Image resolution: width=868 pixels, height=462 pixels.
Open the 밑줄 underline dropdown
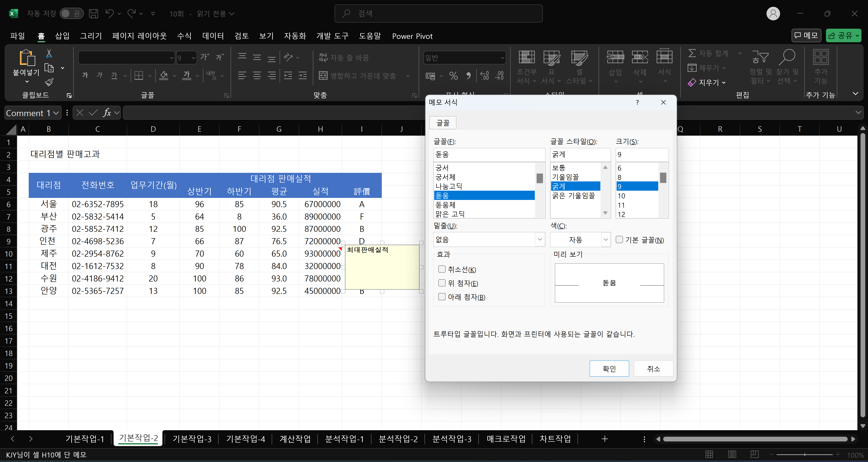[x=540, y=239]
